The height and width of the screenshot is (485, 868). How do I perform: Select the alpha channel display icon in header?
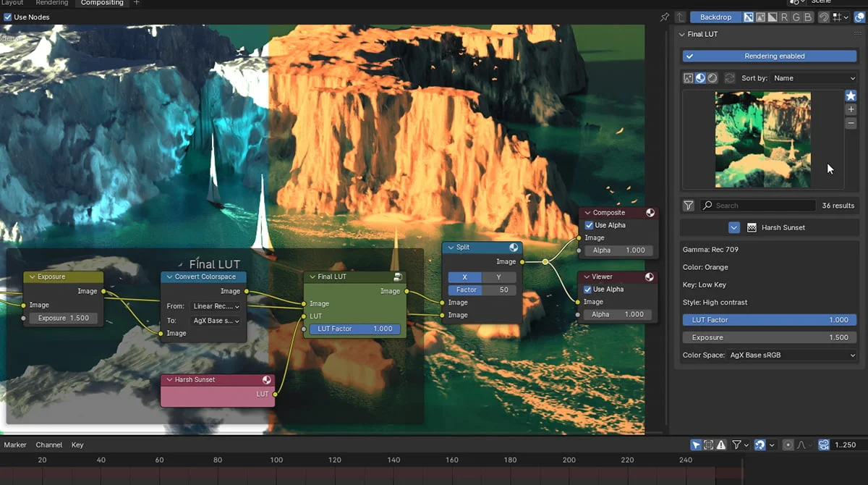(773, 17)
